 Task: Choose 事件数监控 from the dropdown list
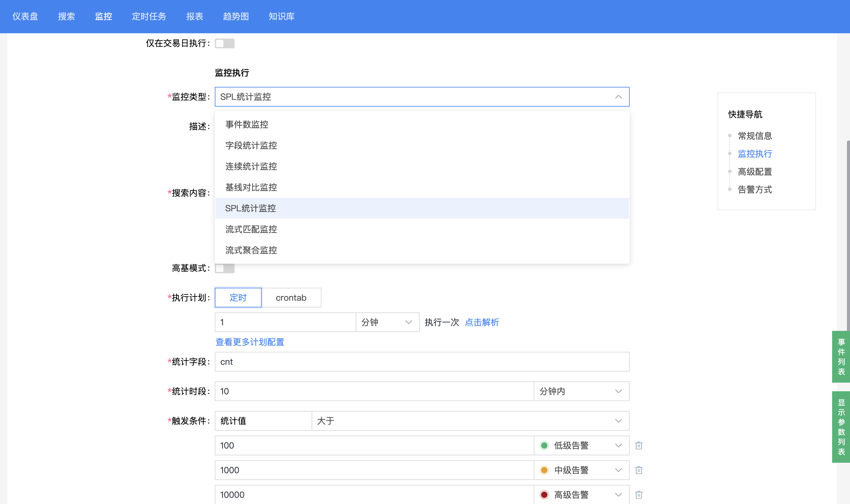422,124
